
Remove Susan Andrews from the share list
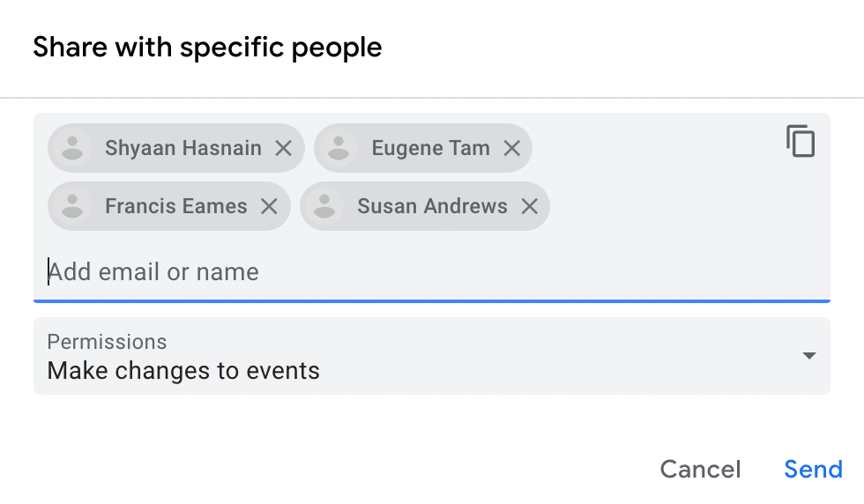[529, 206]
